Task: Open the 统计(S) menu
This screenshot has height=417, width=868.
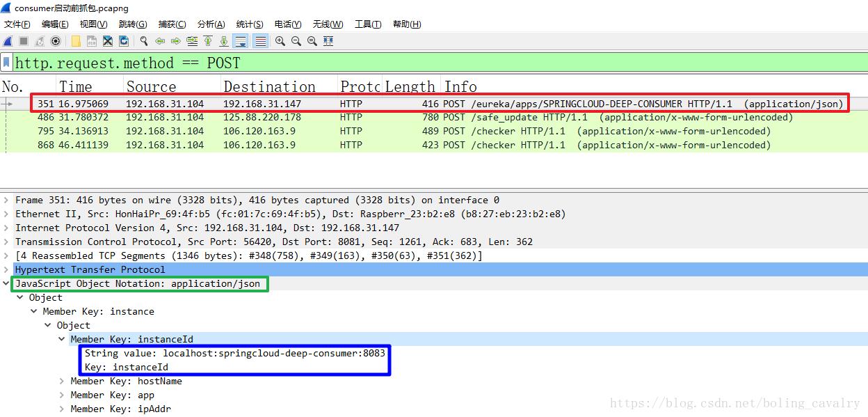Action: point(250,24)
